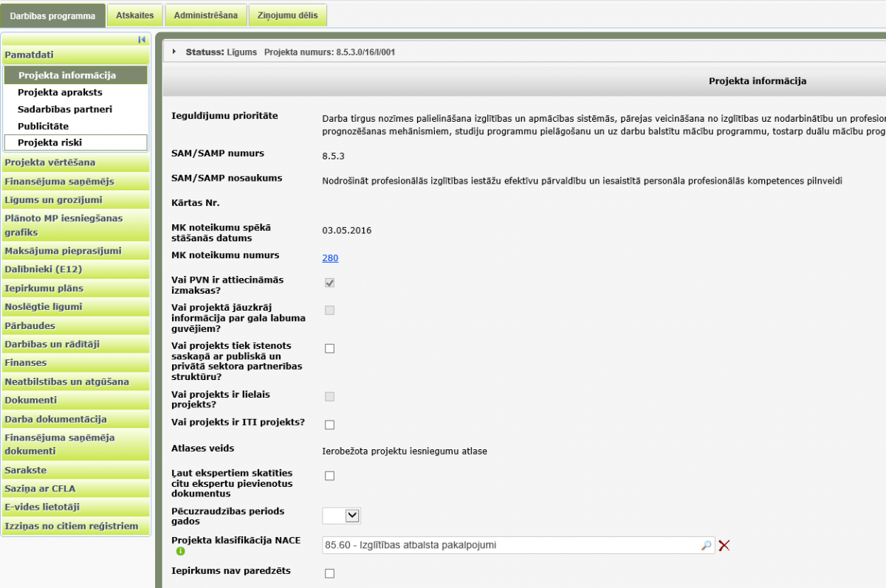Open the Ziņojumu dēlis tab

(x=288, y=15)
